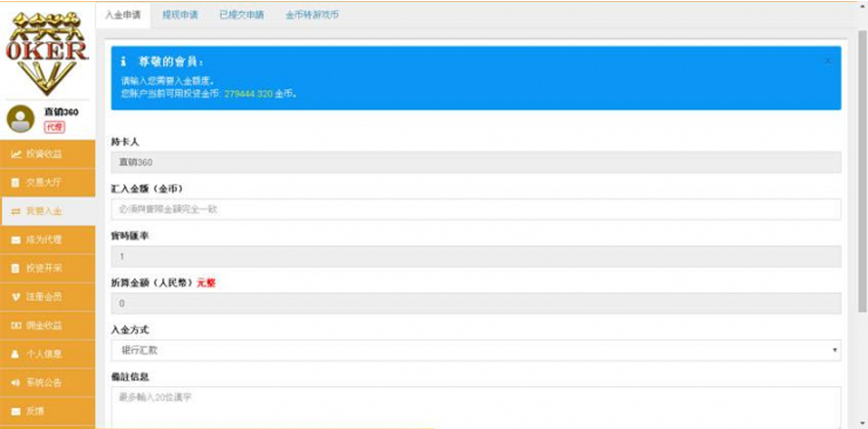Click the 代理 badge under the username
Image resolution: width=868 pixels, height=429 pixels.
coord(55,127)
